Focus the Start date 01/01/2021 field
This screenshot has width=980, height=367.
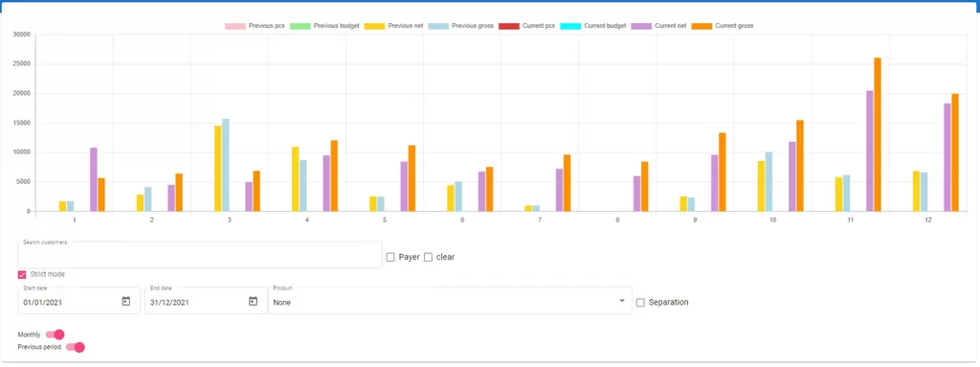tap(79, 301)
